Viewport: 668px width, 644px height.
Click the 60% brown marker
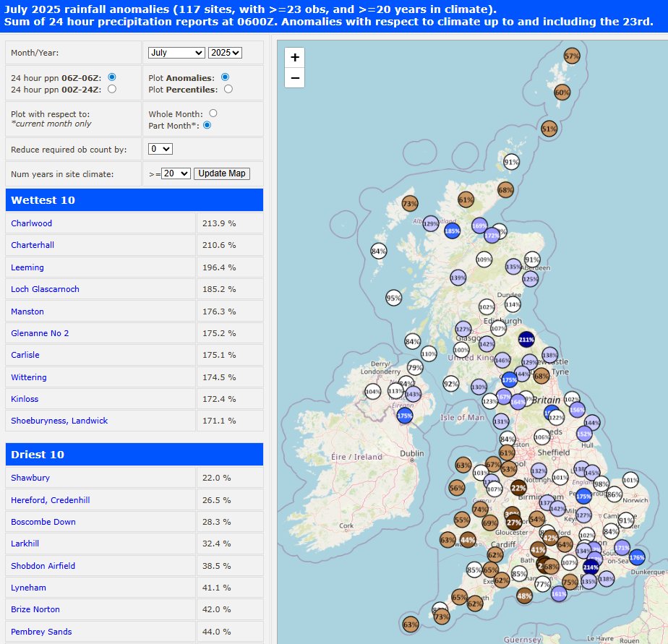click(562, 93)
